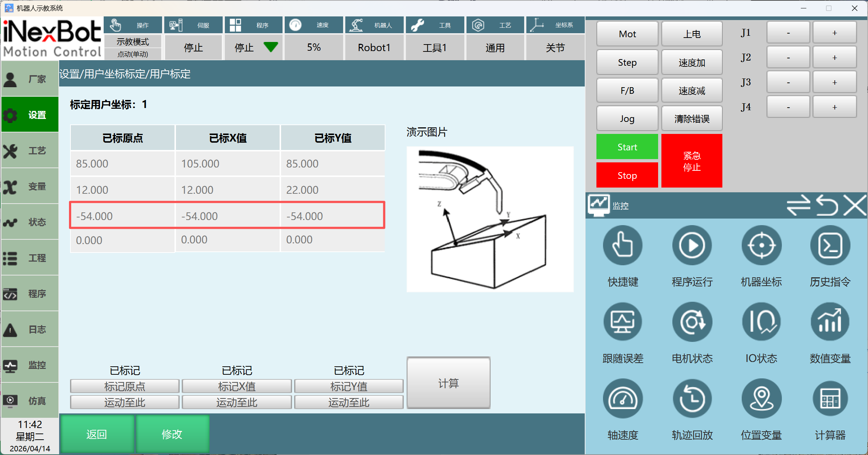Toggle the Step mode button

(x=627, y=62)
